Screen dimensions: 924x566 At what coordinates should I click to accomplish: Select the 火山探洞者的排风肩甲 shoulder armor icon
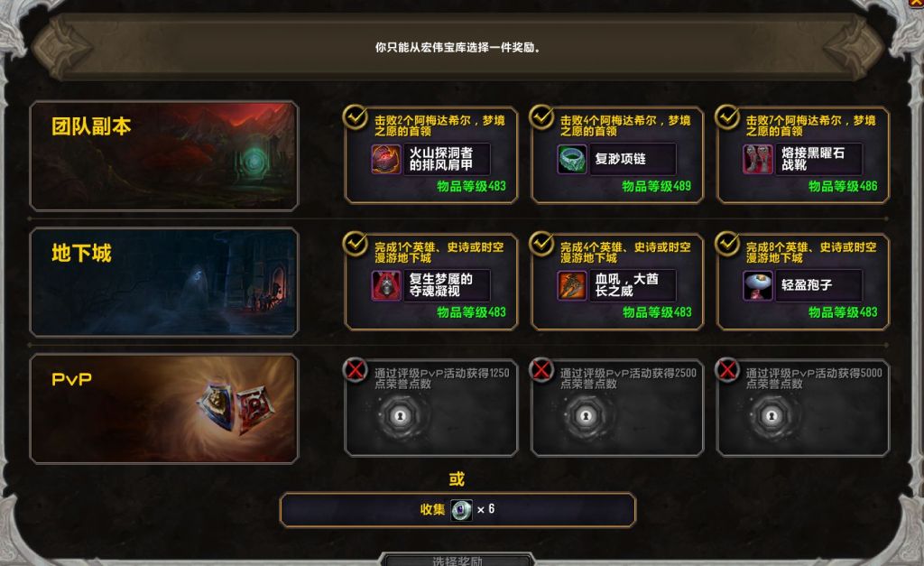[x=386, y=159]
